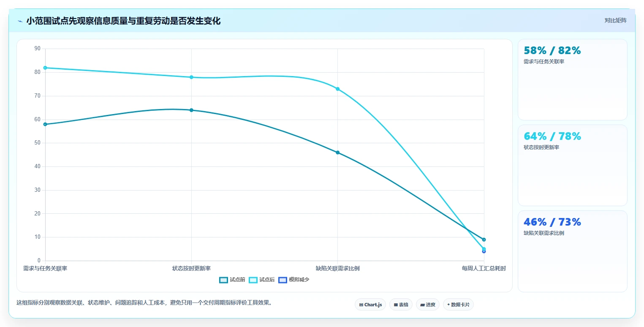The width and height of the screenshot is (644, 327).
Task: Click the lightning icon beside the title
Action: click(x=20, y=21)
